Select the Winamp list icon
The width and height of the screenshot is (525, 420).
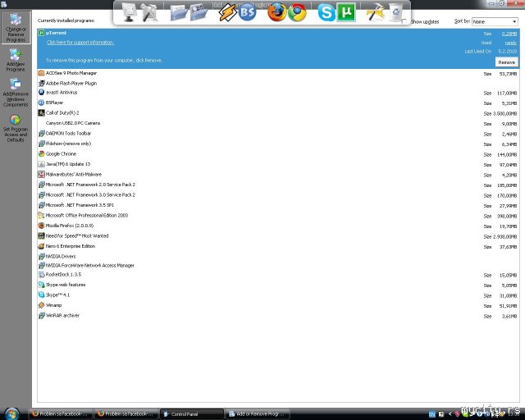[41, 305]
